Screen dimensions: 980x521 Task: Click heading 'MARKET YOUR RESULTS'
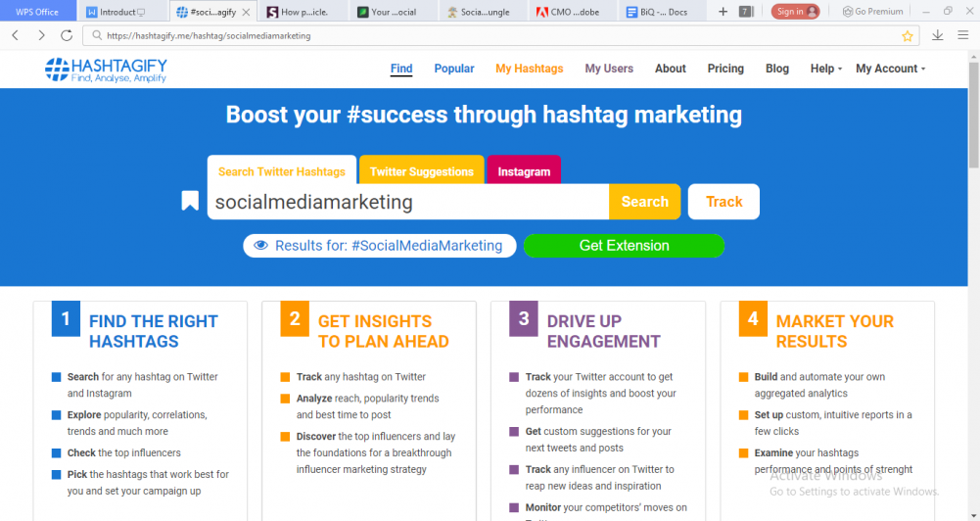pyautogui.click(x=834, y=331)
